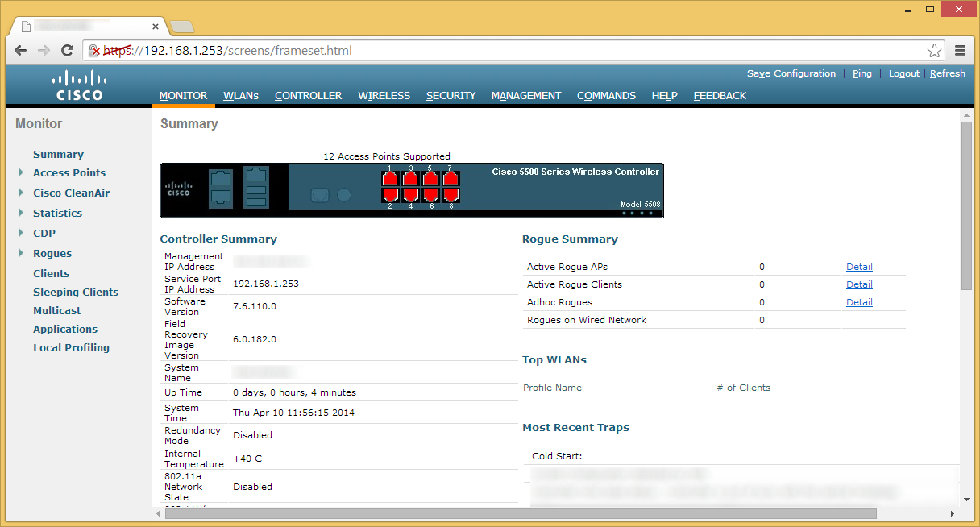This screenshot has width=980, height=527.
Task: Click the bookmark star in the address bar
Action: 934,49
